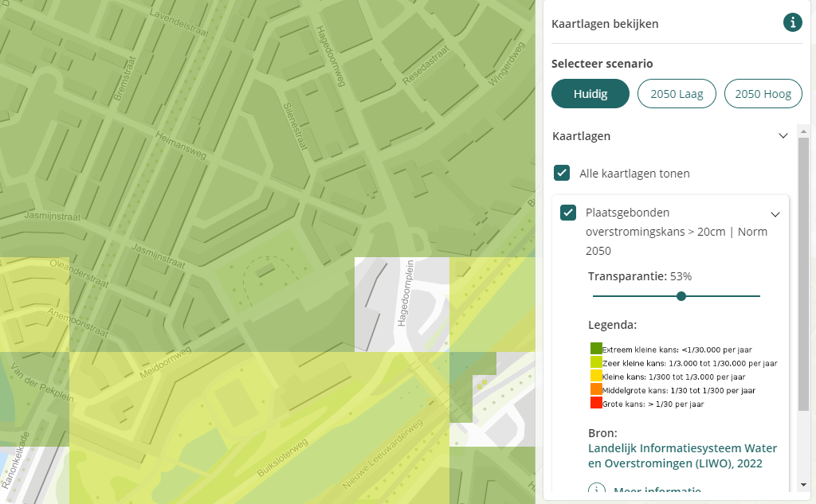Viewport: 816px width, 504px height.
Task: Click the Wingerdweg street label
Action: tap(506, 64)
